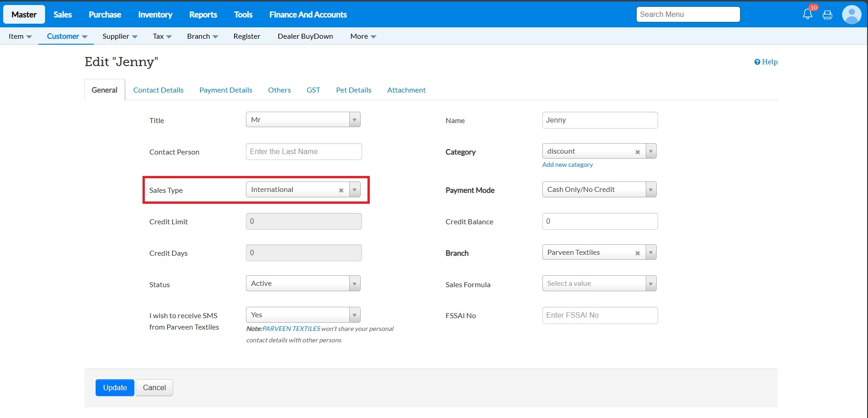Image resolution: width=868 pixels, height=418 pixels.
Task: Clear the International sales type selection
Action: click(341, 190)
